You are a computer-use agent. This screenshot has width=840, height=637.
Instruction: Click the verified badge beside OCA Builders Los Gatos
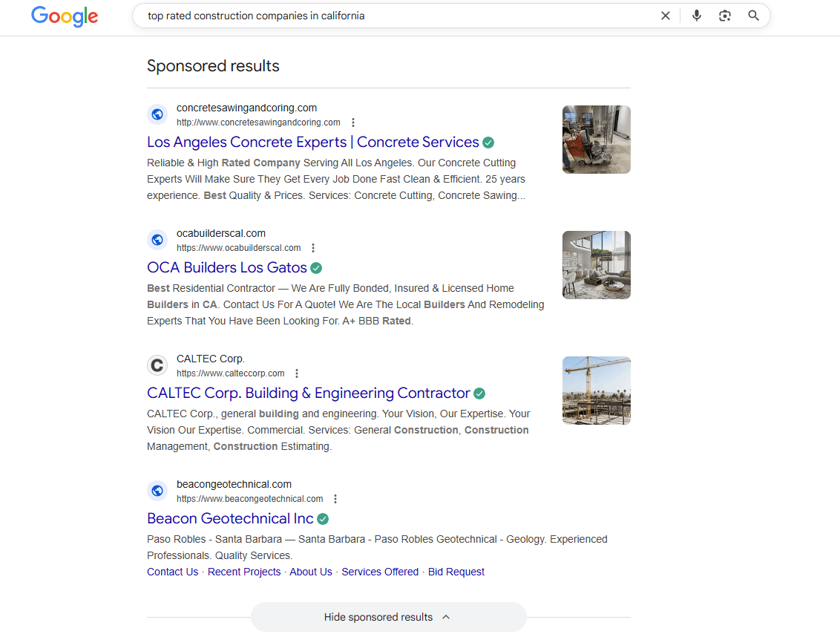316,267
